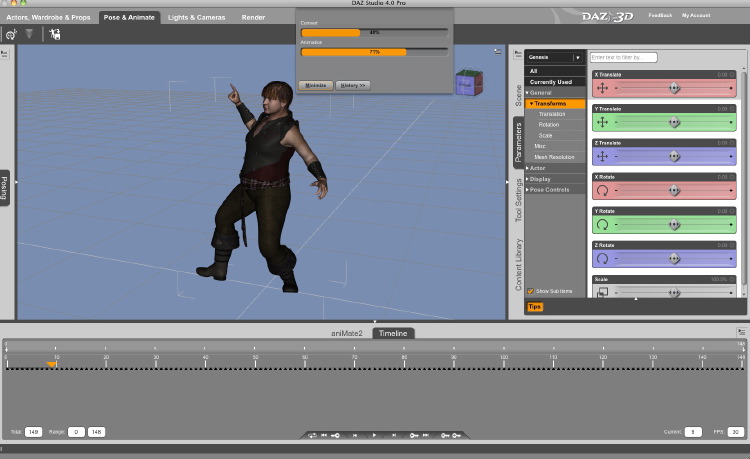The width and height of the screenshot is (750, 459).
Task: Click the Scale parameter icon
Action: [603, 292]
